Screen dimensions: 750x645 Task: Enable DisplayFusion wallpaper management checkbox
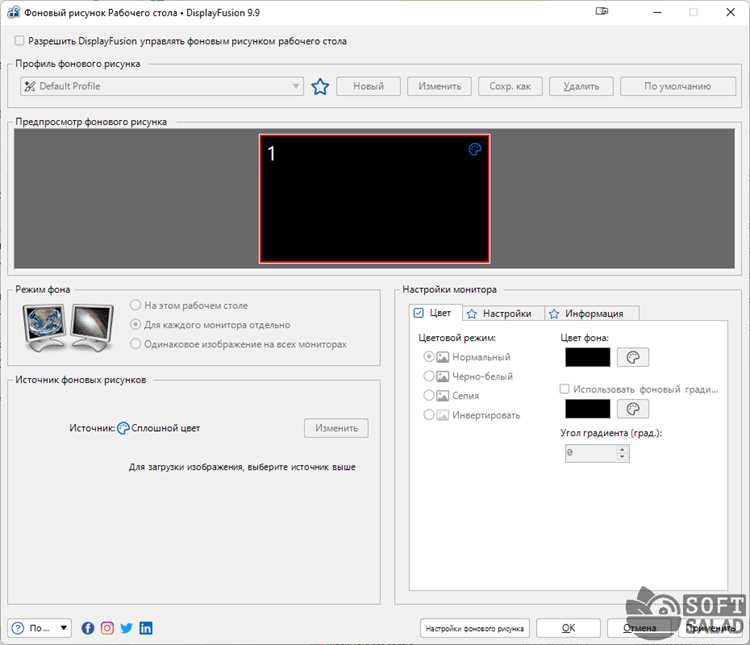click(19, 41)
